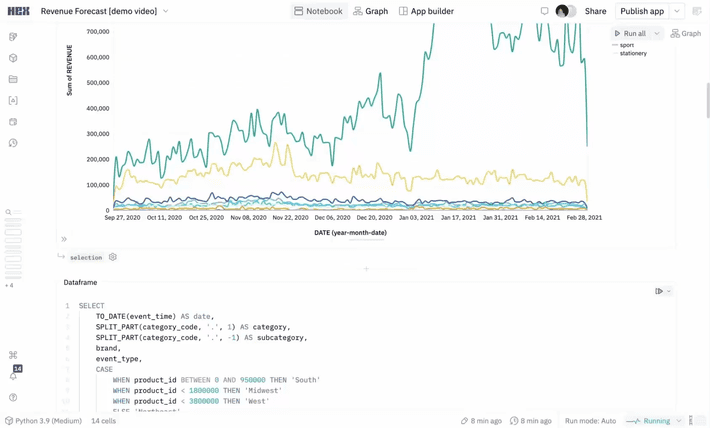This screenshot has width=710, height=428.
Task: Toggle the 'sport' series in chart legend
Action: click(626, 45)
